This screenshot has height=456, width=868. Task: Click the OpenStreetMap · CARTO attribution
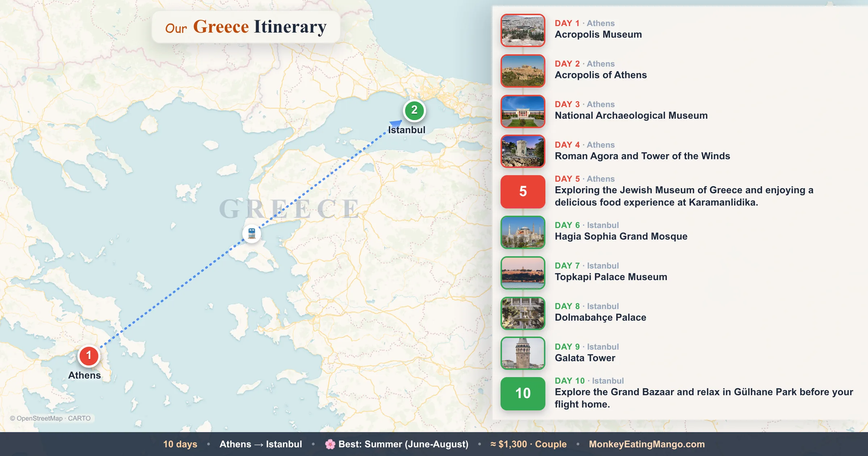(50, 418)
